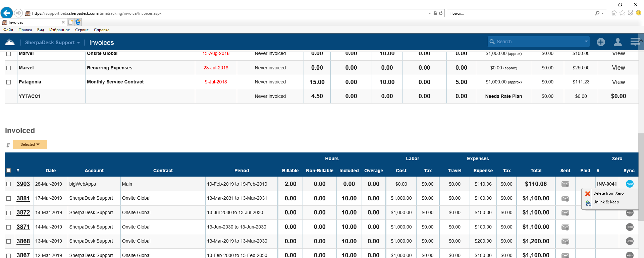The height and width of the screenshot is (258, 644).
Task: Click the envelope icon for invoice 3868
Action: [x=565, y=241]
